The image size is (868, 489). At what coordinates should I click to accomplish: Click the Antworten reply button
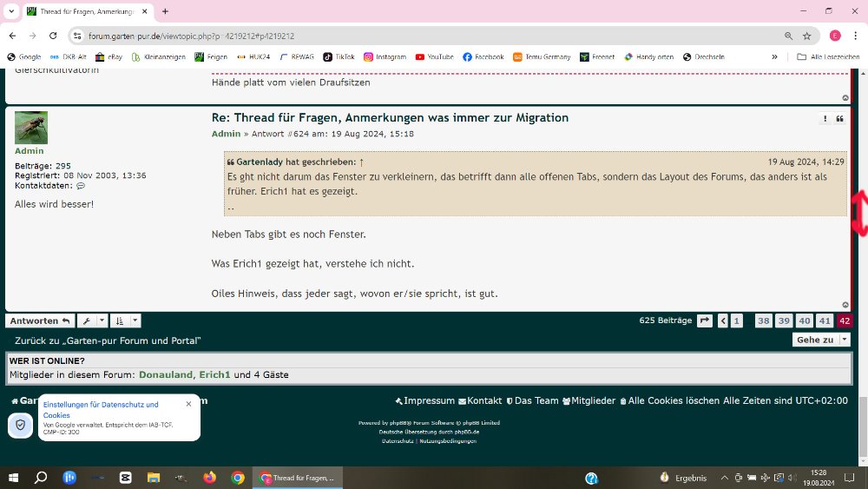[x=41, y=320]
